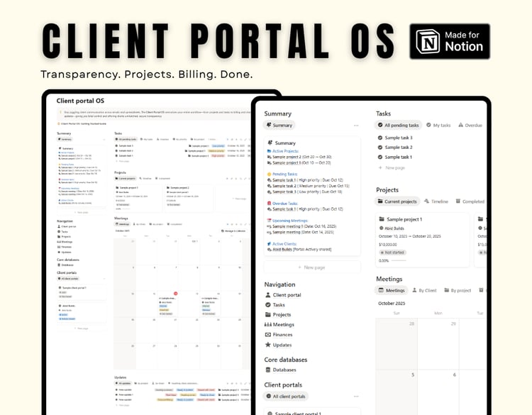Switch to the Overdue tasks tab
532x415 pixels.
pyautogui.click(x=470, y=126)
